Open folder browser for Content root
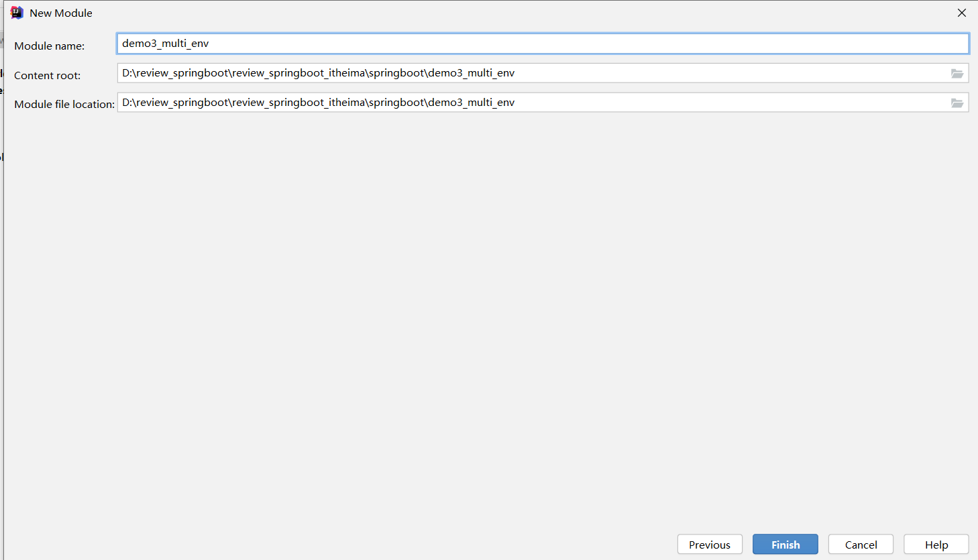The height and width of the screenshot is (560, 978). coord(957,73)
